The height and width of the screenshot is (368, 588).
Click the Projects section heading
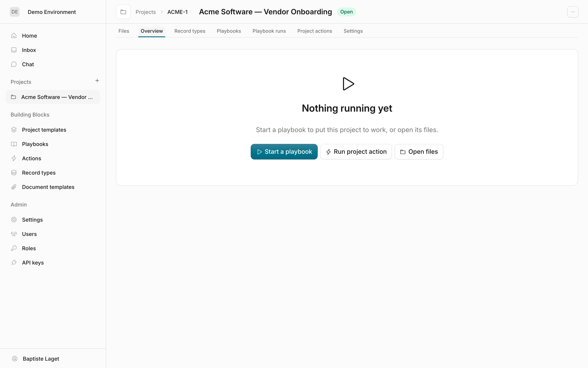click(x=21, y=82)
